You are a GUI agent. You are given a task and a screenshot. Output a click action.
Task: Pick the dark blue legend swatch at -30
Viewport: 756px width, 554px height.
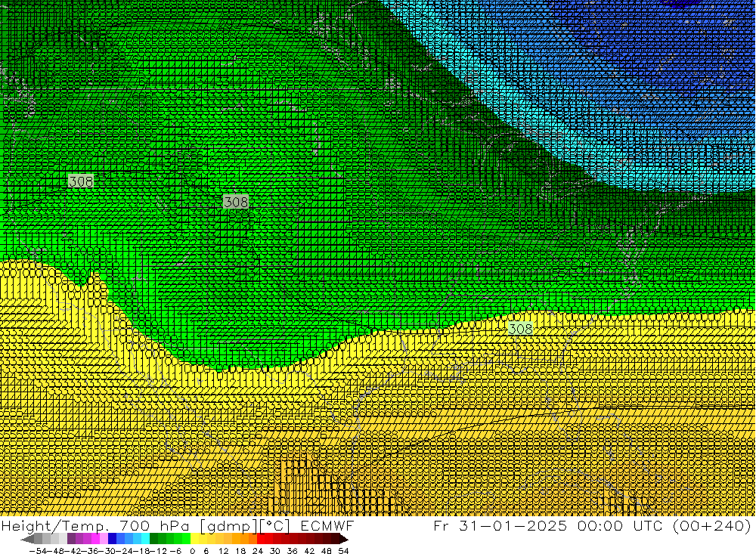(112, 539)
